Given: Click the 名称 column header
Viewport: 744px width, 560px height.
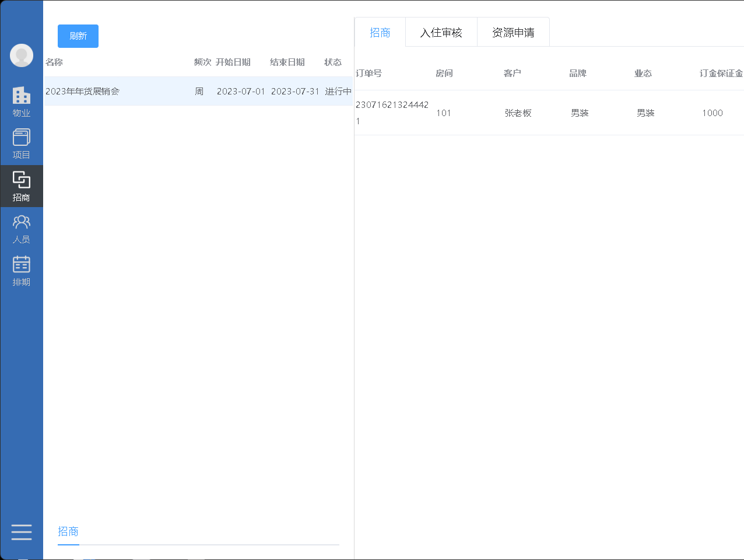Looking at the screenshot, I should tap(54, 62).
